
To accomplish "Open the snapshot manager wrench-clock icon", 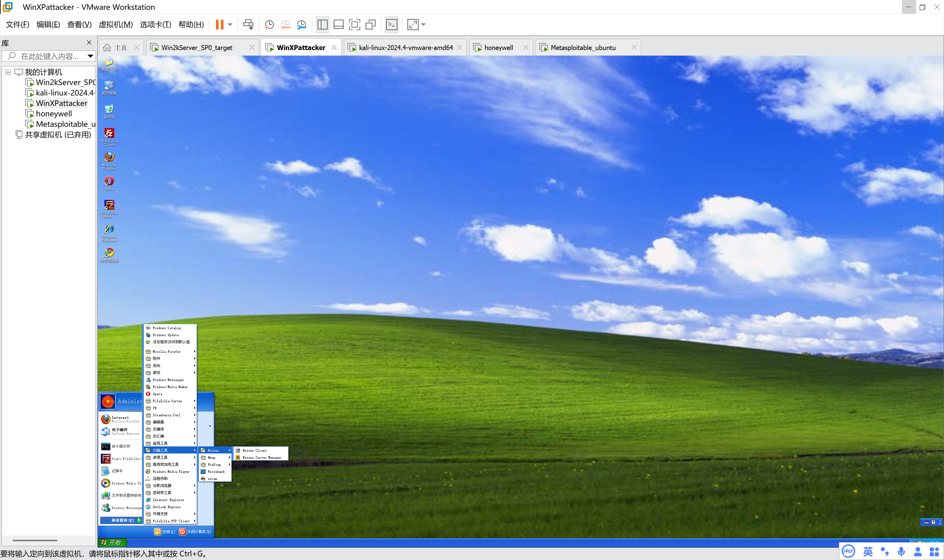I will 301,25.
